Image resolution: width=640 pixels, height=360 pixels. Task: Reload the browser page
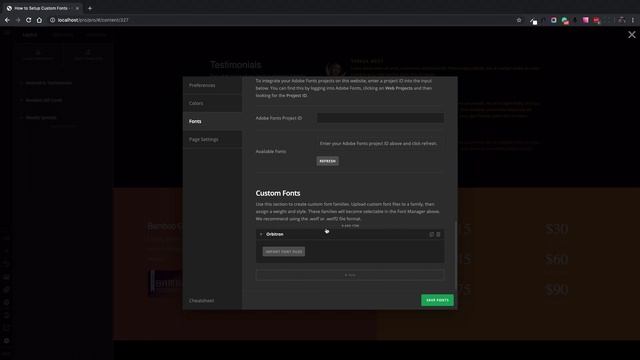coord(29,20)
